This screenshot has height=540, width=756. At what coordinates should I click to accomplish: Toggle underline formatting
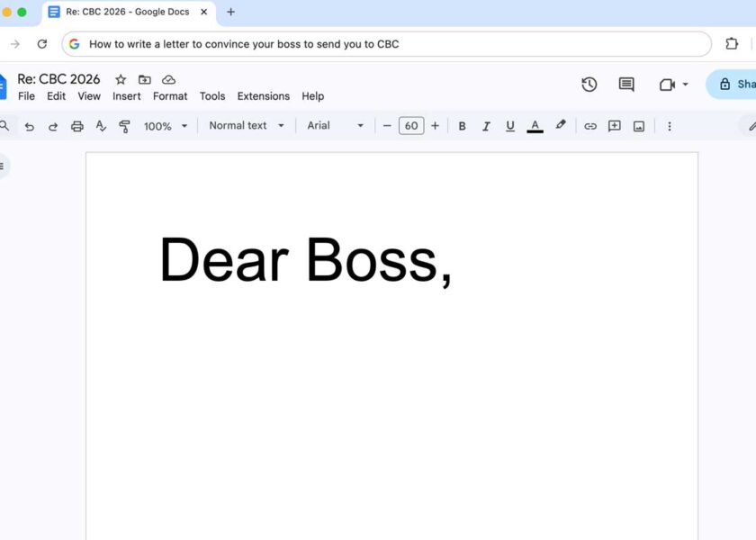(x=510, y=126)
